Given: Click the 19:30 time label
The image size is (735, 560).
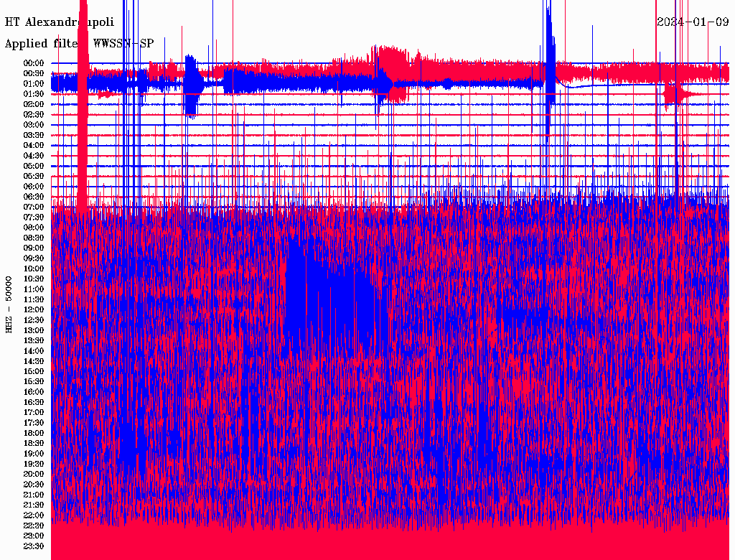Looking at the screenshot, I should 34,465.
